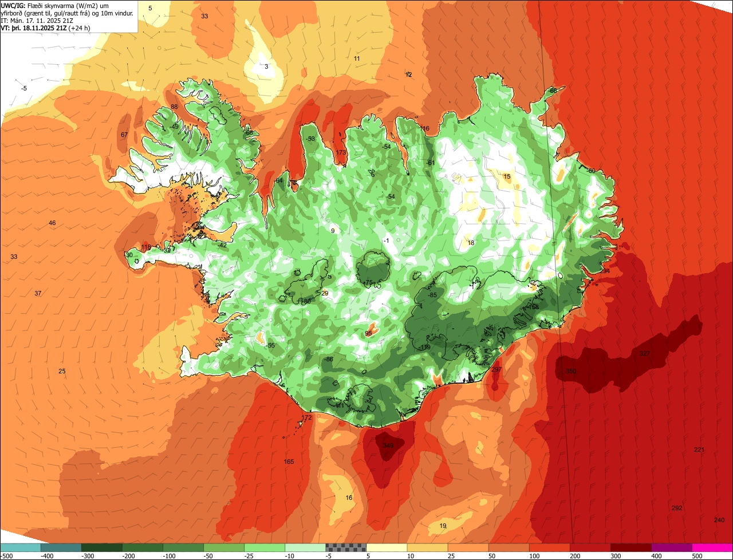Pick the -25 to -10 light green legend swatch

[265, 547]
